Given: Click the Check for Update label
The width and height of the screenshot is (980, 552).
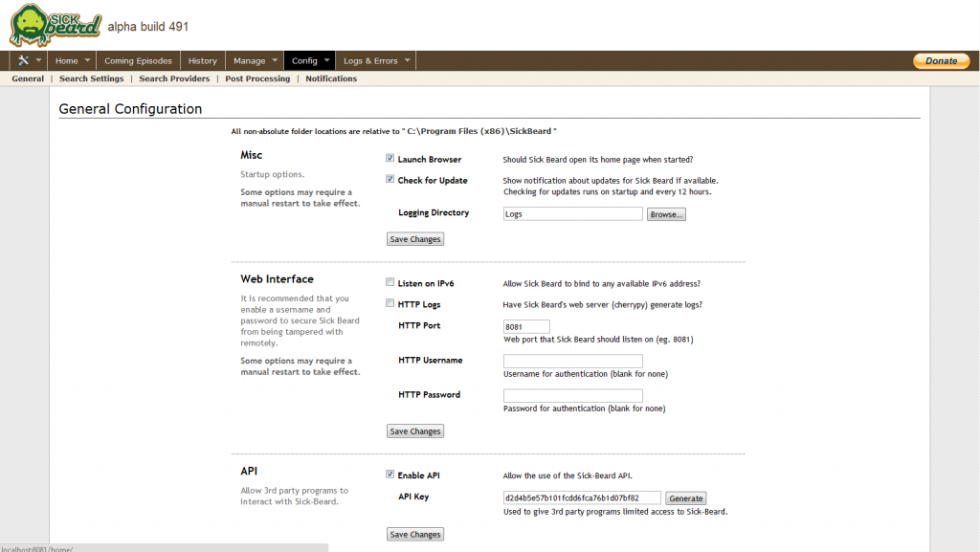Looking at the screenshot, I should [433, 181].
